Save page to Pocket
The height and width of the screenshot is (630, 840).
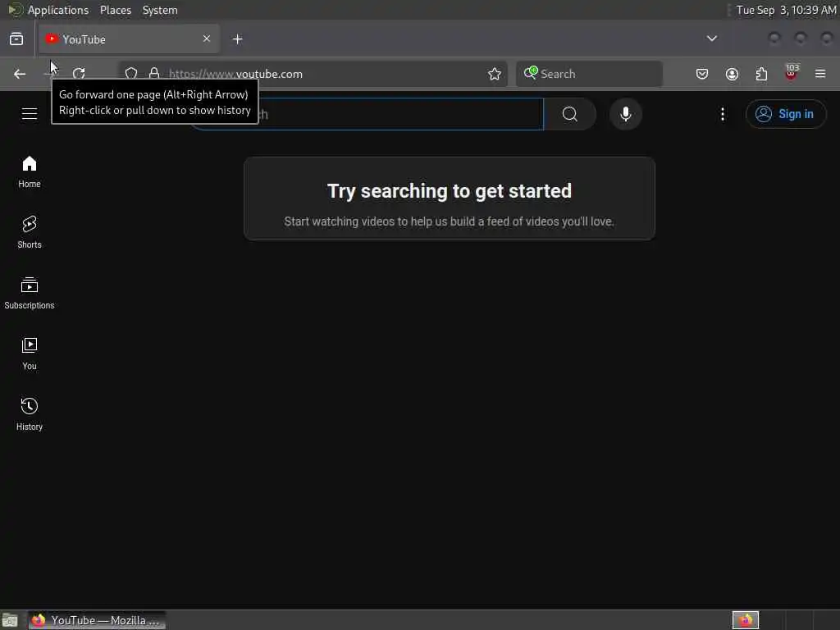pyautogui.click(x=702, y=74)
